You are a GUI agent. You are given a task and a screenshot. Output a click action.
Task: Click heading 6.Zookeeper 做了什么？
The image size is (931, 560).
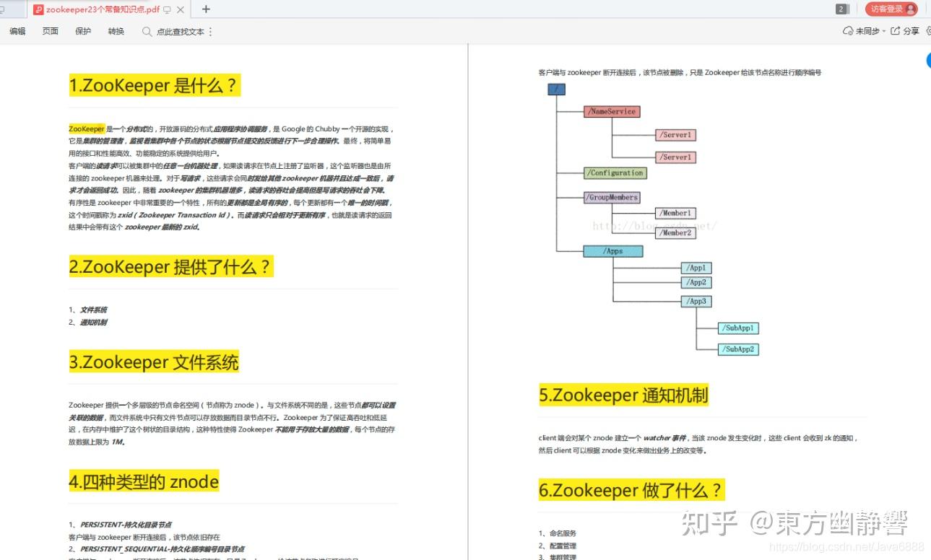pos(631,490)
